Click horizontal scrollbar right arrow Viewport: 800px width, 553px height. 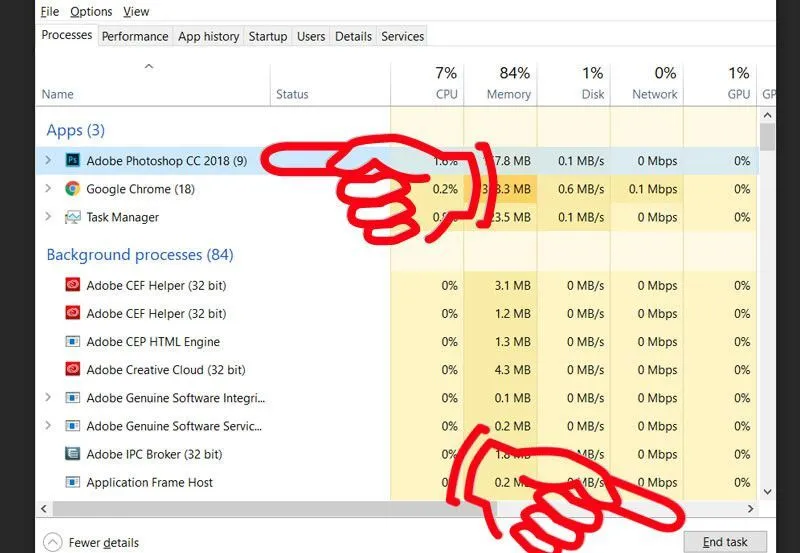[x=751, y=509]
